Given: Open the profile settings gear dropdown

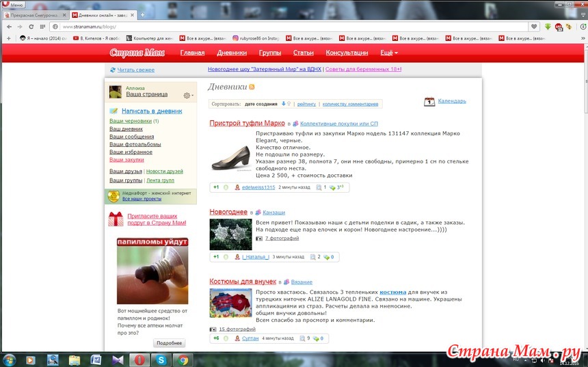Looking at the screenshot, I should 188,96.
